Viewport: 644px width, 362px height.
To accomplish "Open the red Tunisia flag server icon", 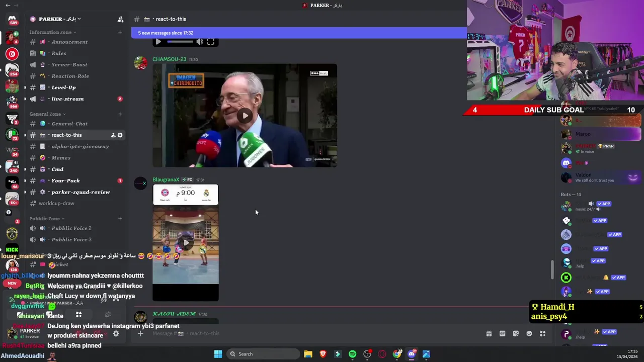I will (12, 54).
